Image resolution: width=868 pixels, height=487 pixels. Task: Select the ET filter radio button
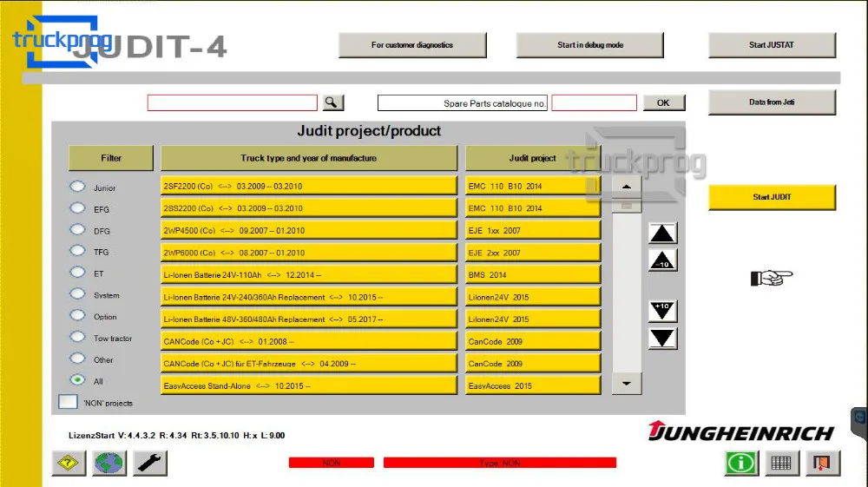[77, 273]
